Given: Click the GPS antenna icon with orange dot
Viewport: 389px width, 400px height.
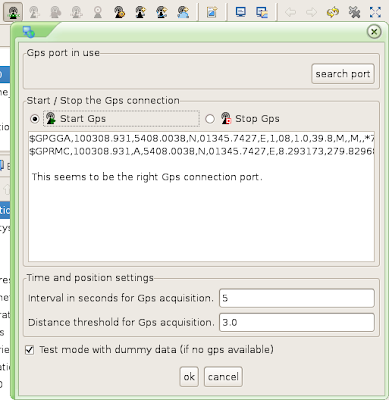Looking at the screenshot, I should 119,12.
